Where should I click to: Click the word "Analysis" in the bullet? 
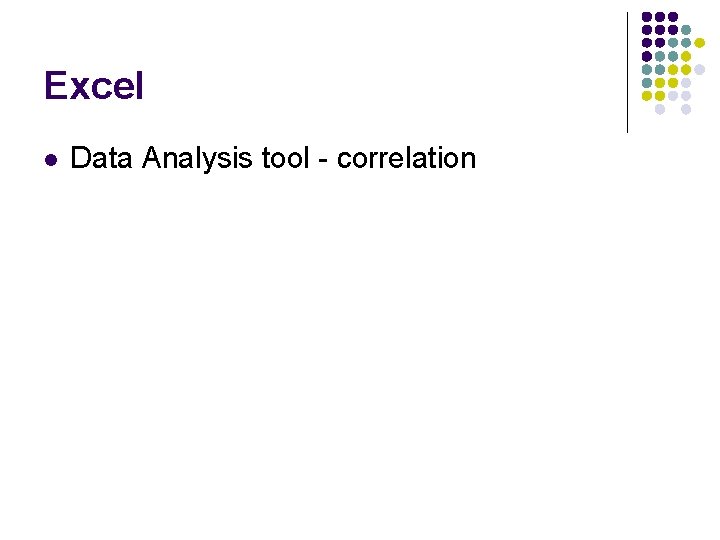[197, 159]
